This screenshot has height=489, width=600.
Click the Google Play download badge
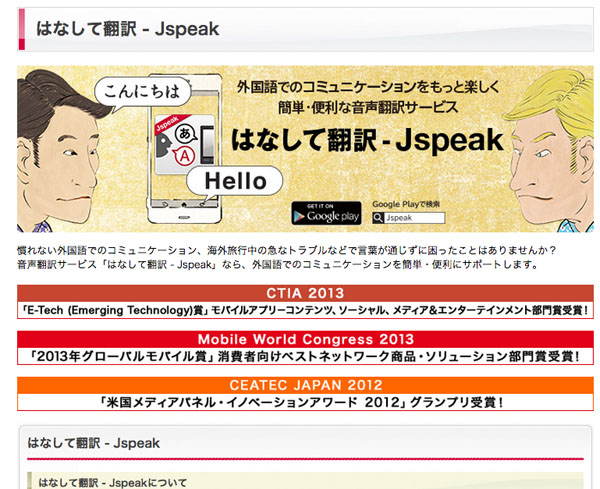(x=326, y=213)
